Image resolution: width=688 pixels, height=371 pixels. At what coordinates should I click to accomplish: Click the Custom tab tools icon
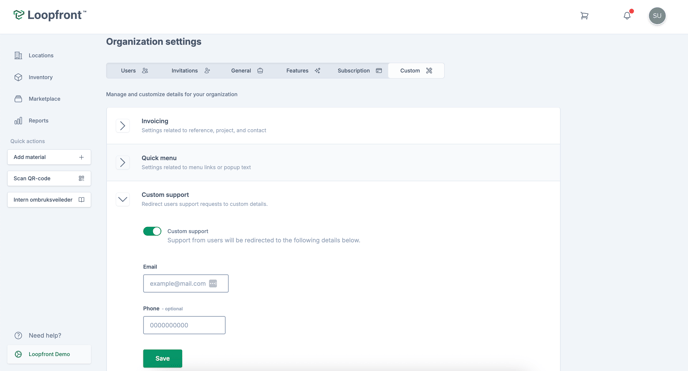point(429,71)
